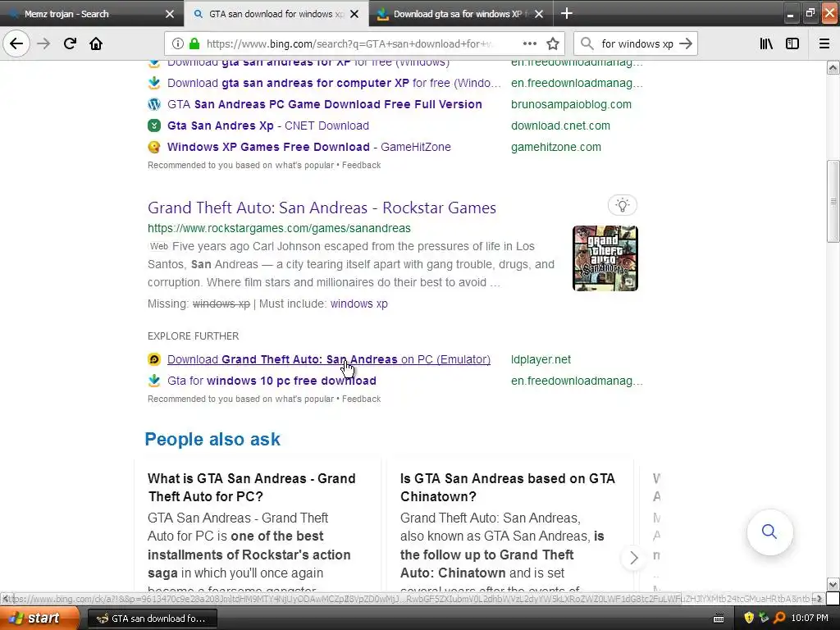This screenshot has height=630, width=840.
Task: Click ldplayer.net domain text
Action: pos(541,359)
